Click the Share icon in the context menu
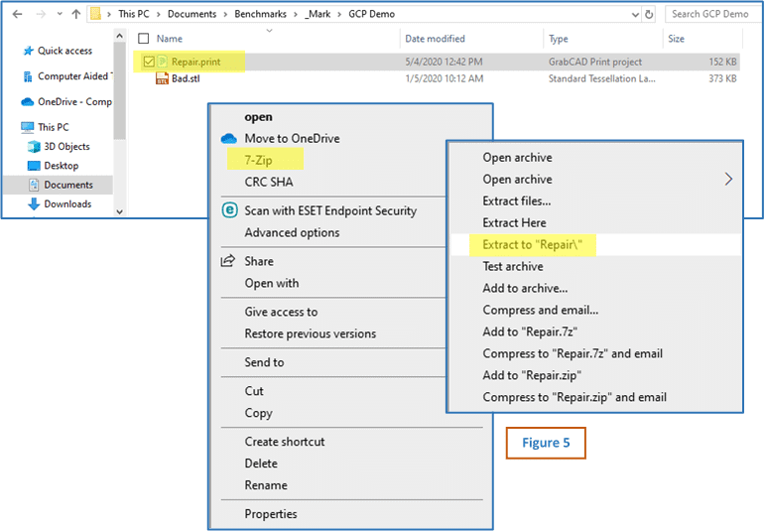This screenshot has width=766, height=532. [227, 261]
